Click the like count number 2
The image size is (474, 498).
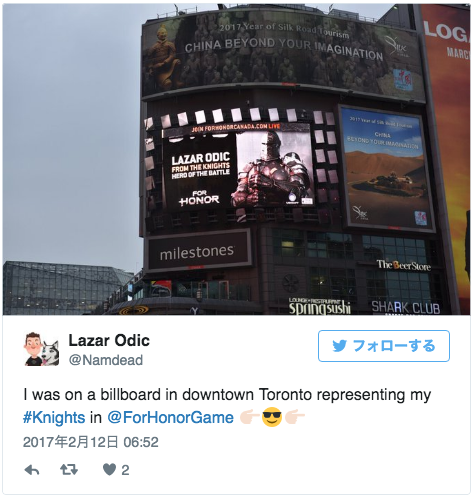(x=125, y=470)
